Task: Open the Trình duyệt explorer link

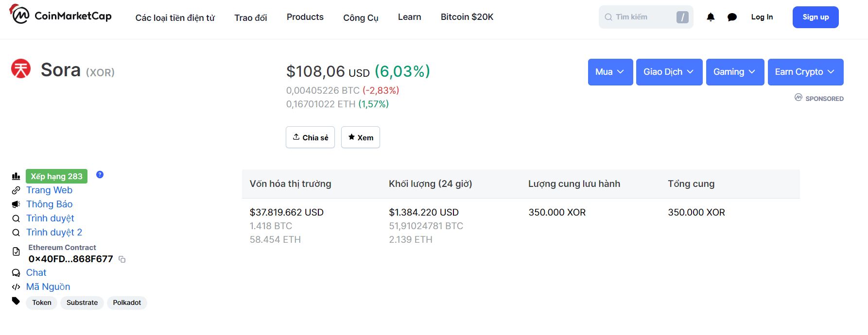Action: click(50, 218)
